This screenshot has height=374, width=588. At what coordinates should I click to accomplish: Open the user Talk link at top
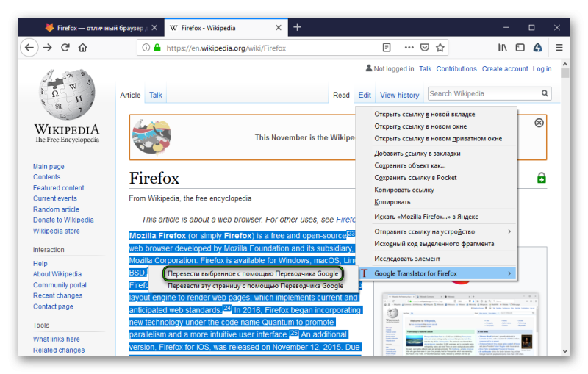425,68
